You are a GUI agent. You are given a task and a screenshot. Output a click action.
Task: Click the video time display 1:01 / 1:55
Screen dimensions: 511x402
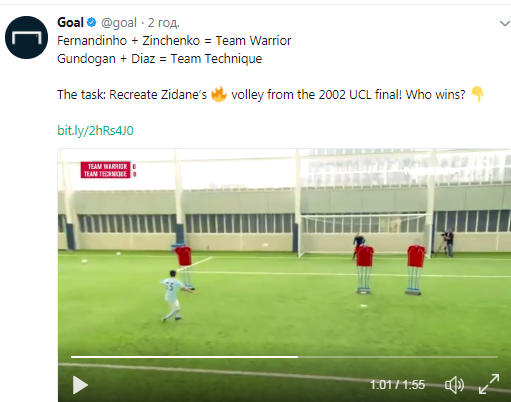[397, 385]
